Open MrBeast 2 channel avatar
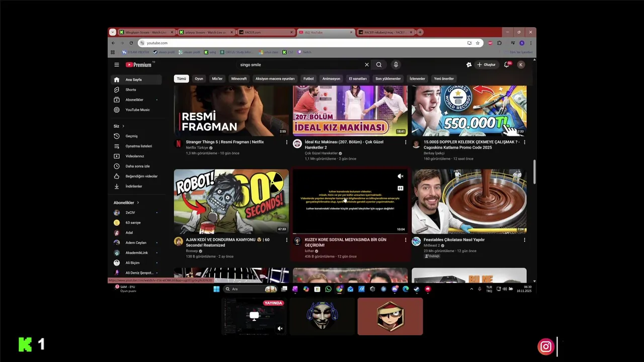 coord(416,241)
